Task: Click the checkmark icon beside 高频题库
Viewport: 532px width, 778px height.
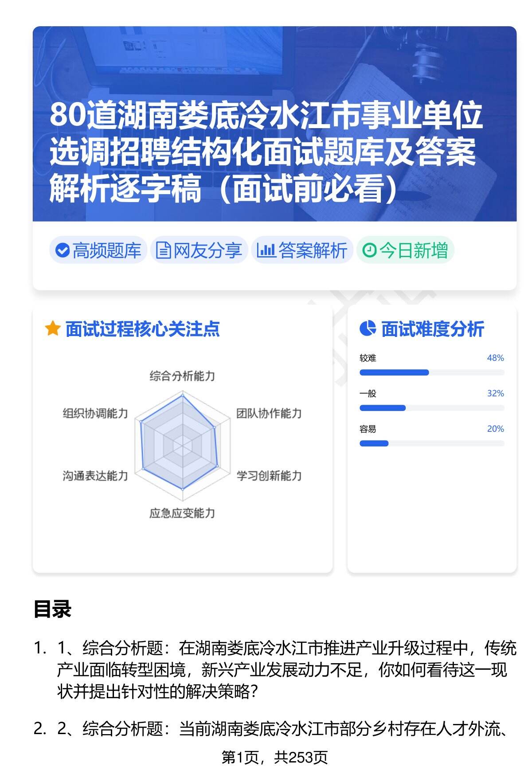Action: coord(62,250)
